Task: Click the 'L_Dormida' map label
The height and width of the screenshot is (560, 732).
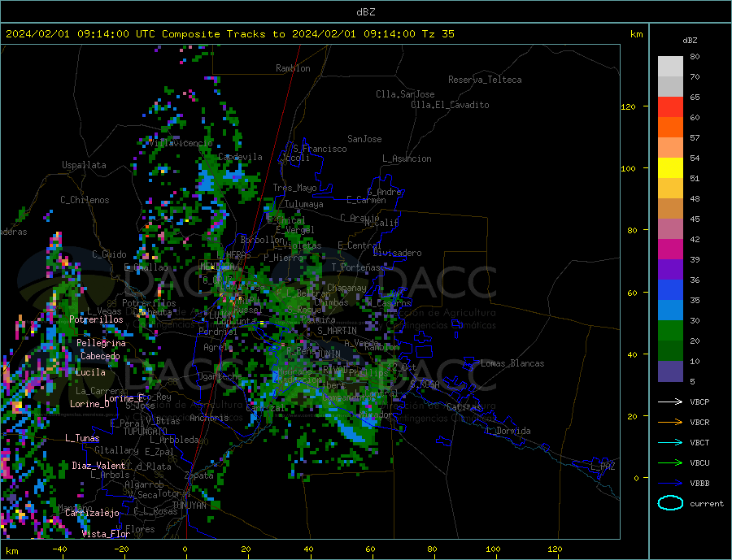Action: [x=508, y=431]
